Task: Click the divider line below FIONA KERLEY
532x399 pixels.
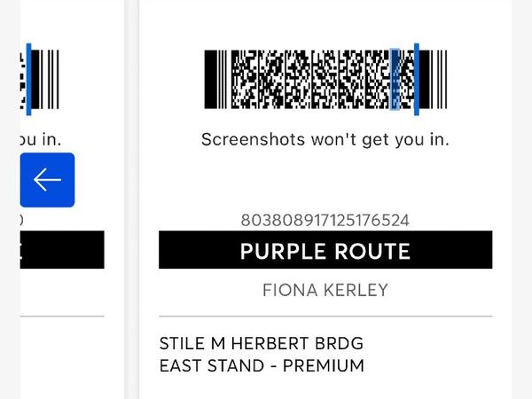Action: 325,317
